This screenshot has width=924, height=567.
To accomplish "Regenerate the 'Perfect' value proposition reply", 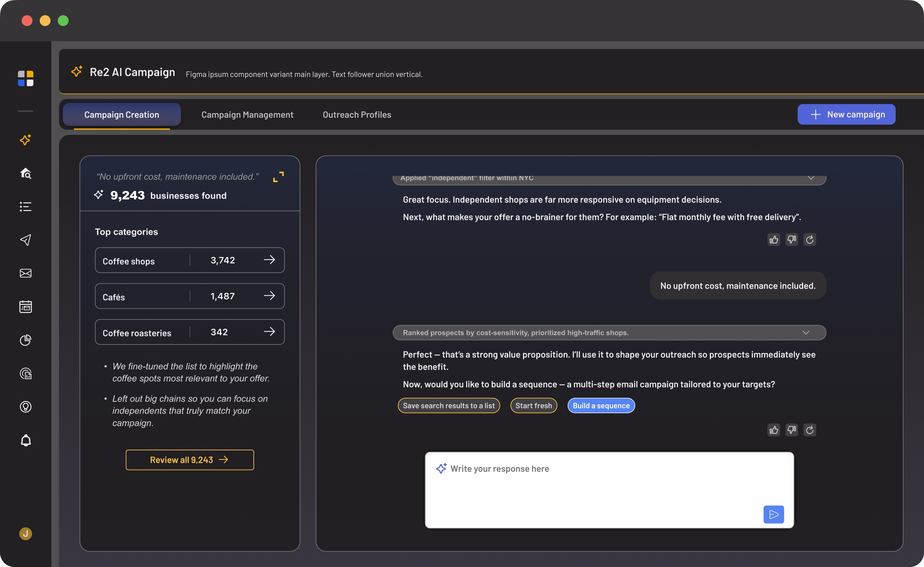I will point(810,430).
